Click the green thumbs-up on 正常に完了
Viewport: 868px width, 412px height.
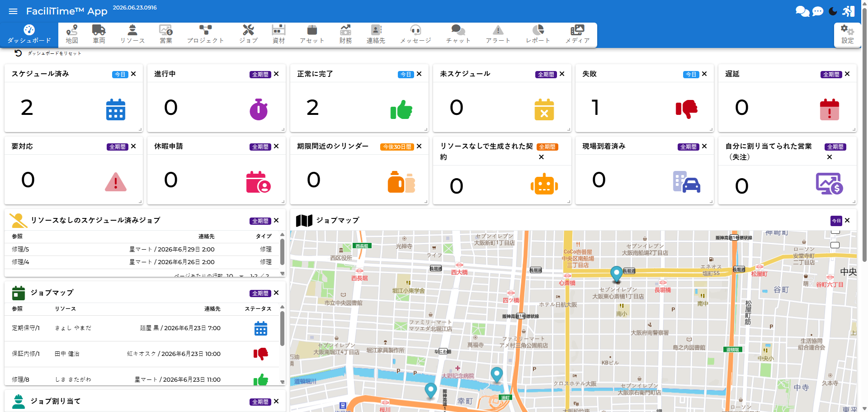tap(401, 110)
